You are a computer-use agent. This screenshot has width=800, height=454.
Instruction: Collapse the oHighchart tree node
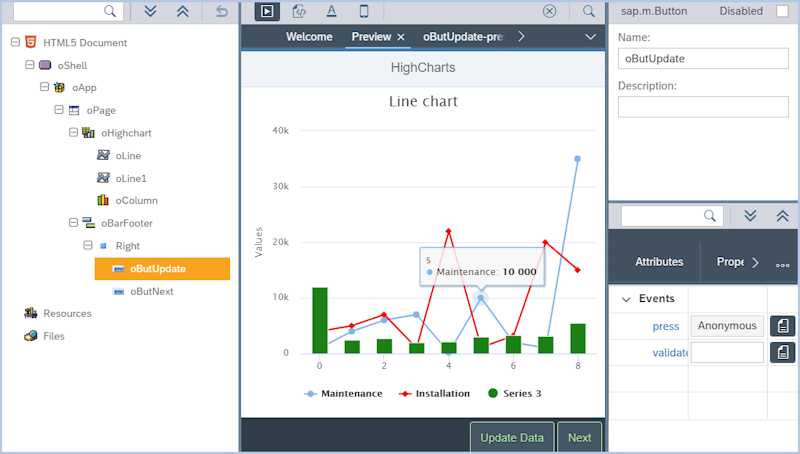(73, 132)
